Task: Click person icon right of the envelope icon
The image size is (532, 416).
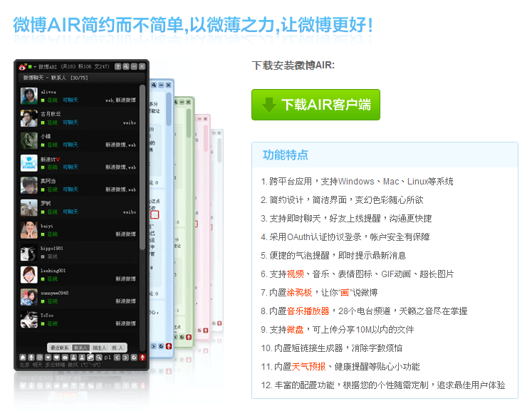Action: click(x=73, y=358)
